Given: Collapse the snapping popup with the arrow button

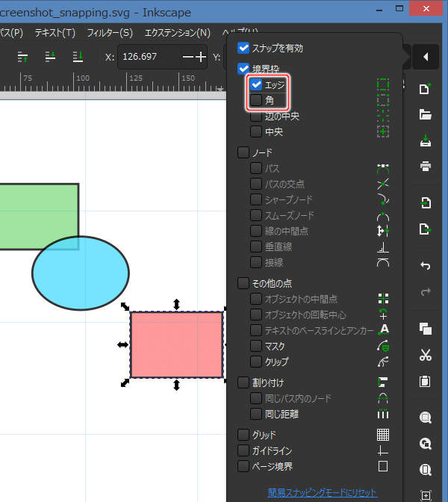Looking at the screenshot, I should (425, 57).
